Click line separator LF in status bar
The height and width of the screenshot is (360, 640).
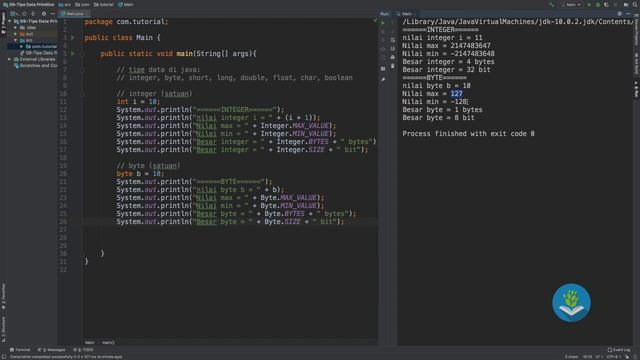click(x=598, y=357)
